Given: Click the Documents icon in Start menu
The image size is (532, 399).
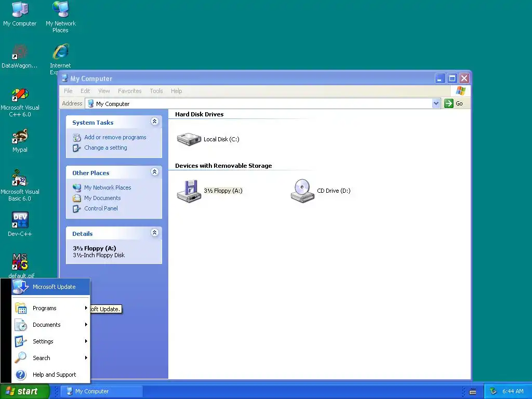Looking at the screenshot, I should coord(21,325).
